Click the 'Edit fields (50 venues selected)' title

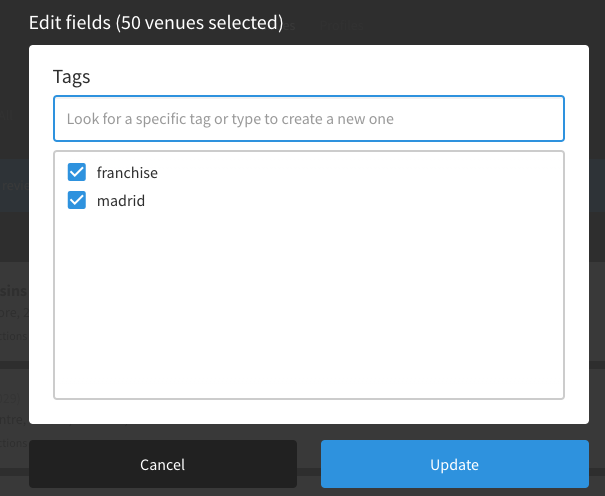coord(155,22)
